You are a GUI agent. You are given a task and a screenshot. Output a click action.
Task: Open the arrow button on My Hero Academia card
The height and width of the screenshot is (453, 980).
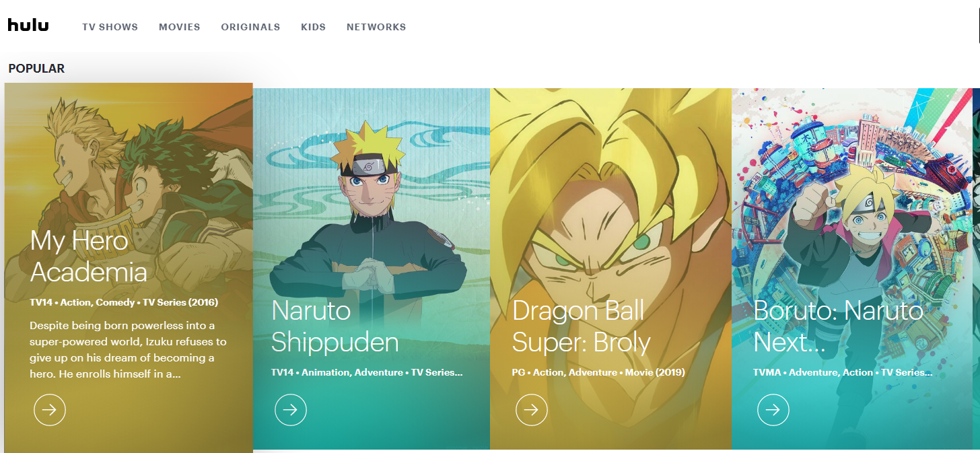click(50, 410)
